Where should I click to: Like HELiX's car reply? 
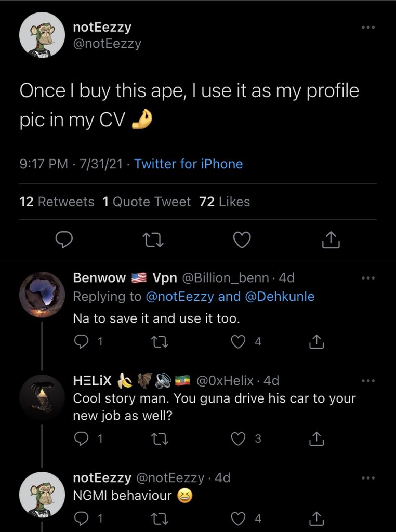click(x=238, y=439)
